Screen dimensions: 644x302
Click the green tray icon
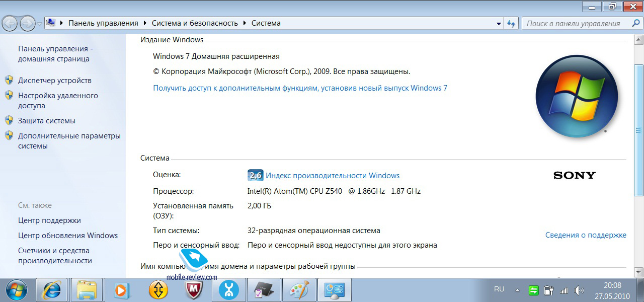click(x=534, y=290)
